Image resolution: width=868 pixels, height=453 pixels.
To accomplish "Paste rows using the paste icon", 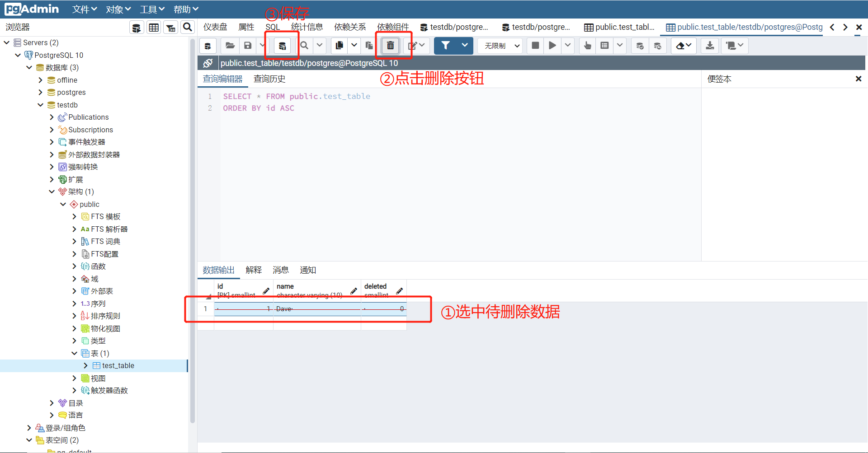I will (368, 45).
